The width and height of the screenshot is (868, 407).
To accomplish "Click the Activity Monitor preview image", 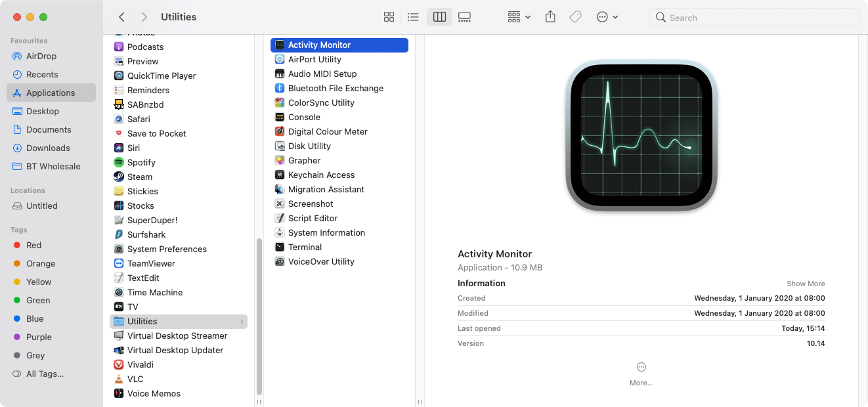I will click(x=641, y=137).
